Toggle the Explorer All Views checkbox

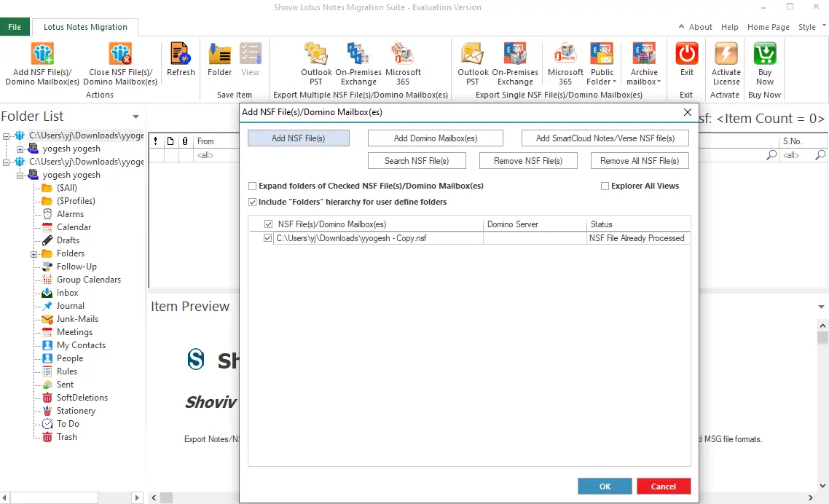point(605,186)
